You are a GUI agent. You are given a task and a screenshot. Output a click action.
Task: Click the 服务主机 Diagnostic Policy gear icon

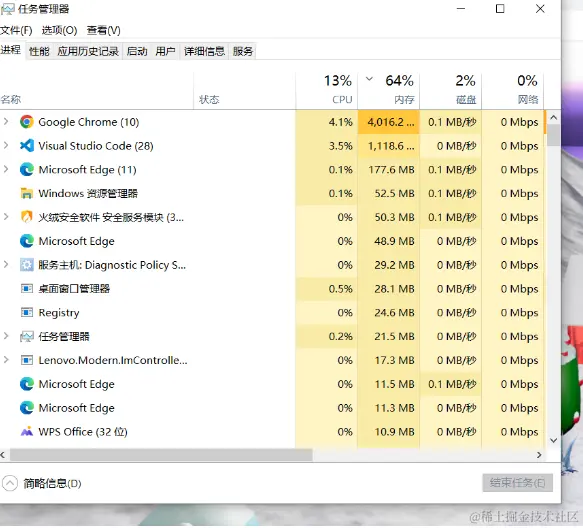click(26, 265)
